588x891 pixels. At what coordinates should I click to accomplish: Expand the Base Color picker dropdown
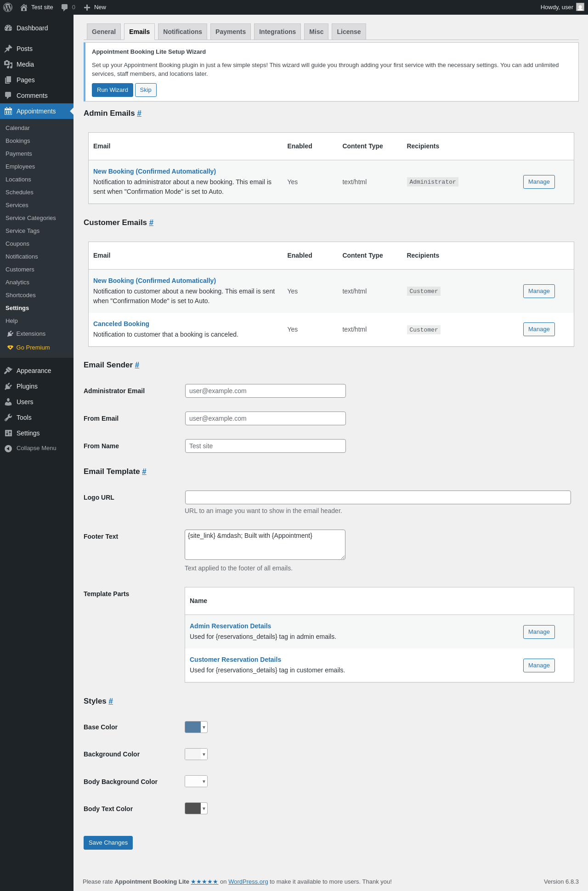point(204,727)
